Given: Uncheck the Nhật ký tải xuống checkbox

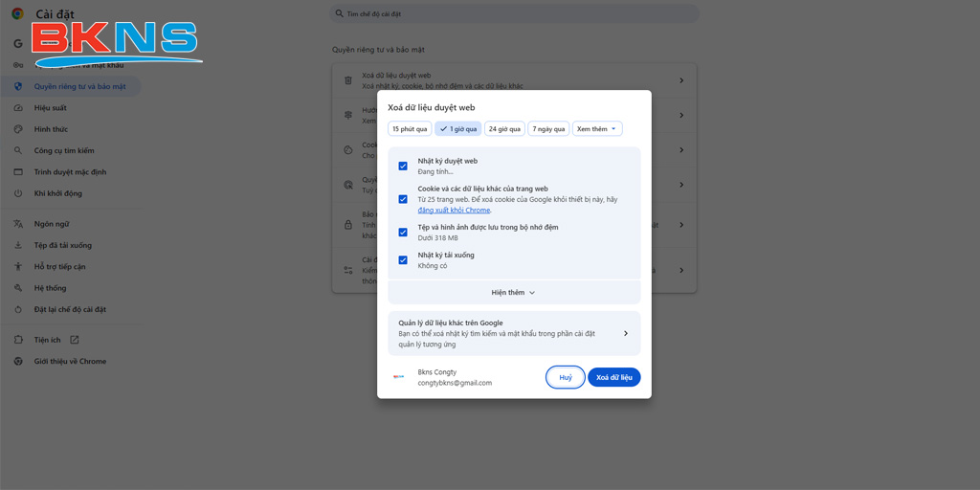Looking at the screenshot, I should click(x=403, y=260).
